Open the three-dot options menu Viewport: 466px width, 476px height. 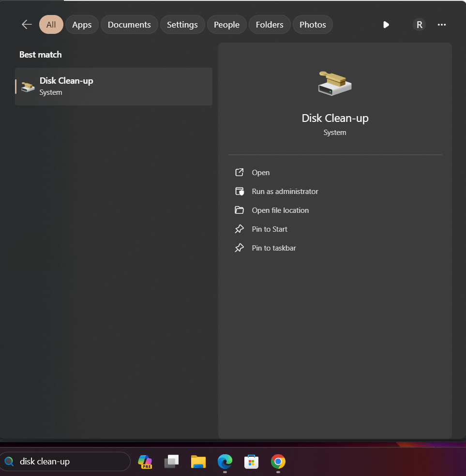pyautogui.click(x=441, y=25)
